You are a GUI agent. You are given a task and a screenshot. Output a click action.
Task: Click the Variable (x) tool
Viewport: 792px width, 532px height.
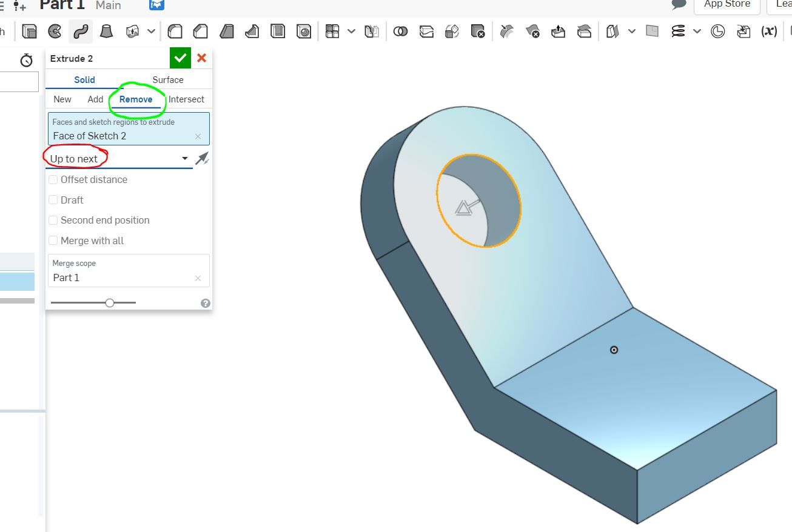769,31
